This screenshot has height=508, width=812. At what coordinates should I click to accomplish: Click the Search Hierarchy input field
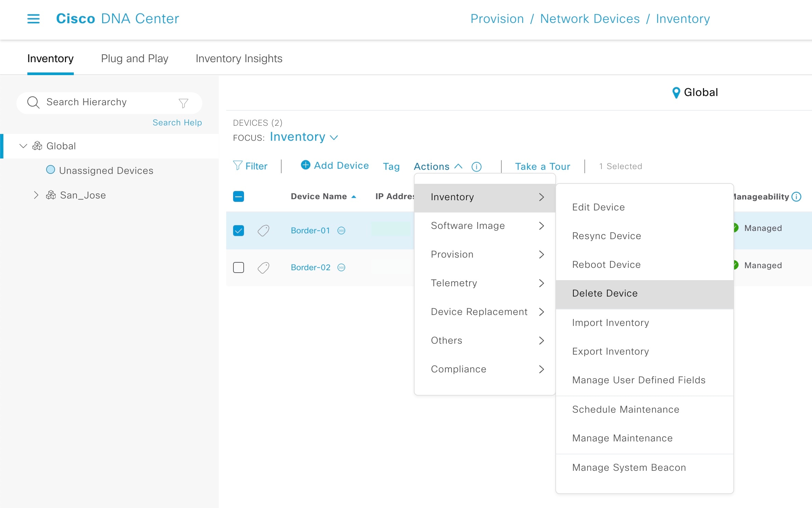pyautogui.click(x=109, y=102)
